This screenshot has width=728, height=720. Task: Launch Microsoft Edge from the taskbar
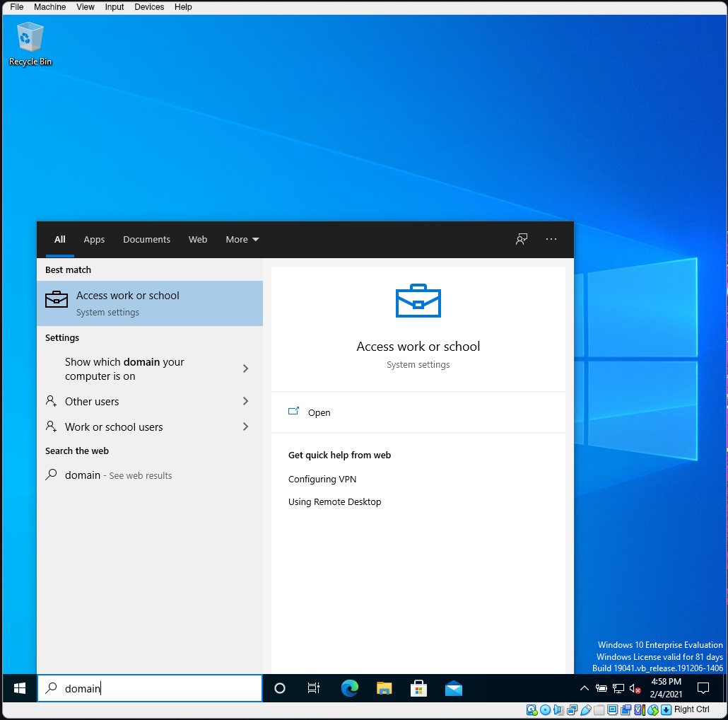coord(350,688)
